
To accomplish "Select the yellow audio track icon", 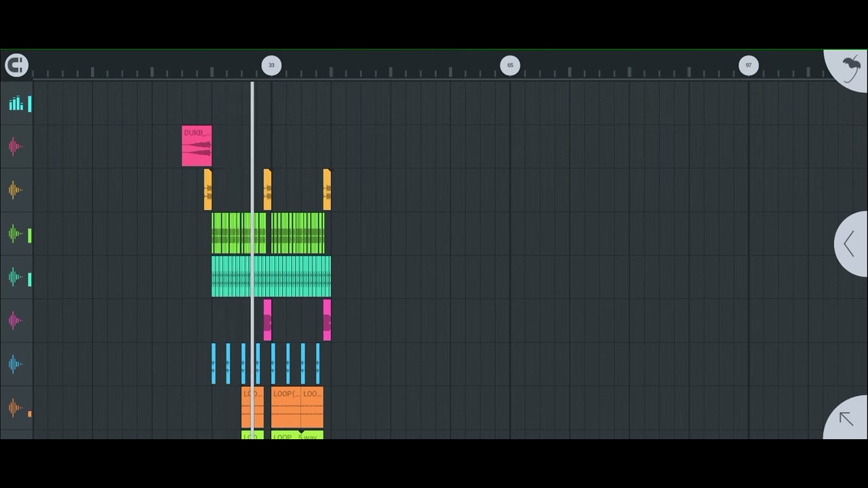I will [16, 190].
